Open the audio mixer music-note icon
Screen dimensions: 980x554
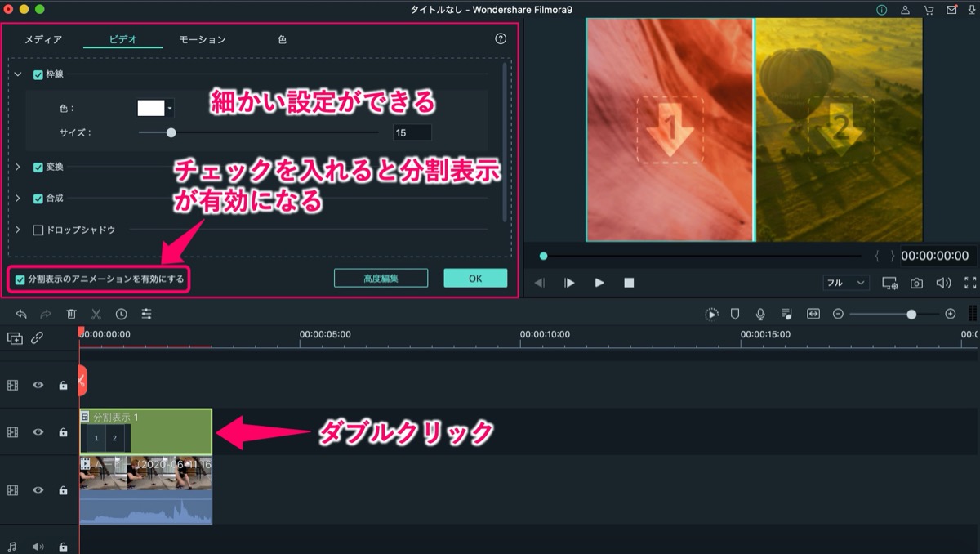click(786, 314)
